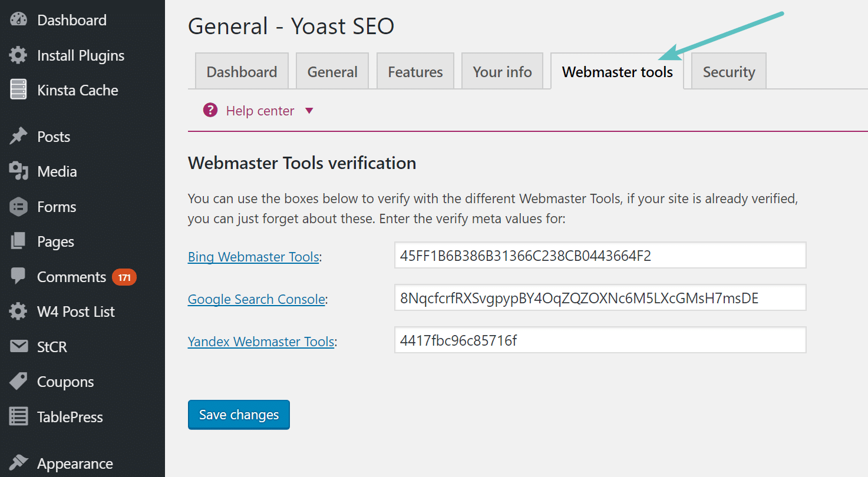
Task: Click the Dashboard gauge icon in sidebar
Action: pyautogui.click(x=18, y=19)
